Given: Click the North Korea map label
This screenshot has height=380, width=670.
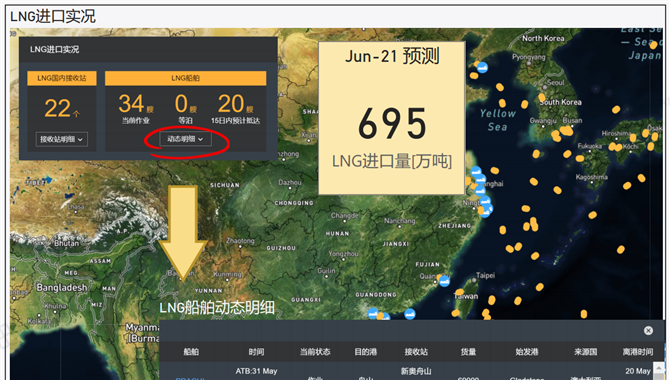Looking at the screenshot, I should [543, 38].
